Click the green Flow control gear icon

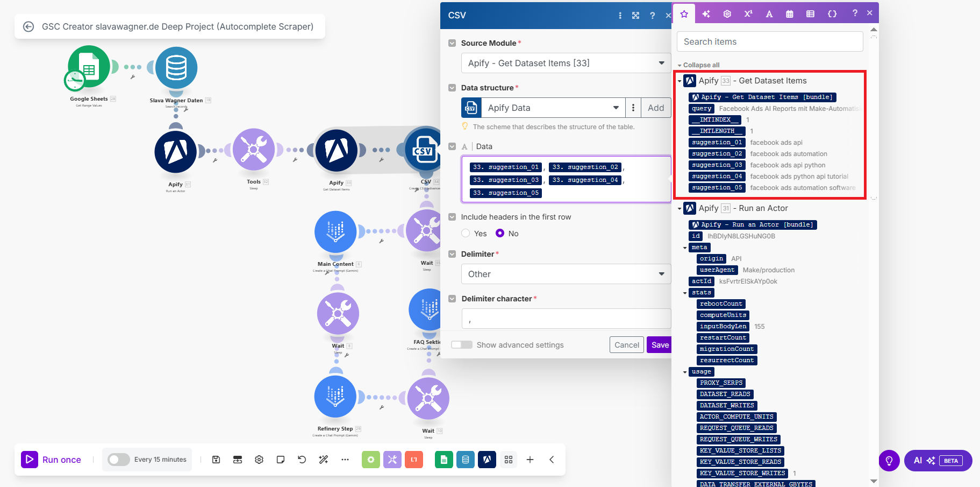click(x=371, y=460)
